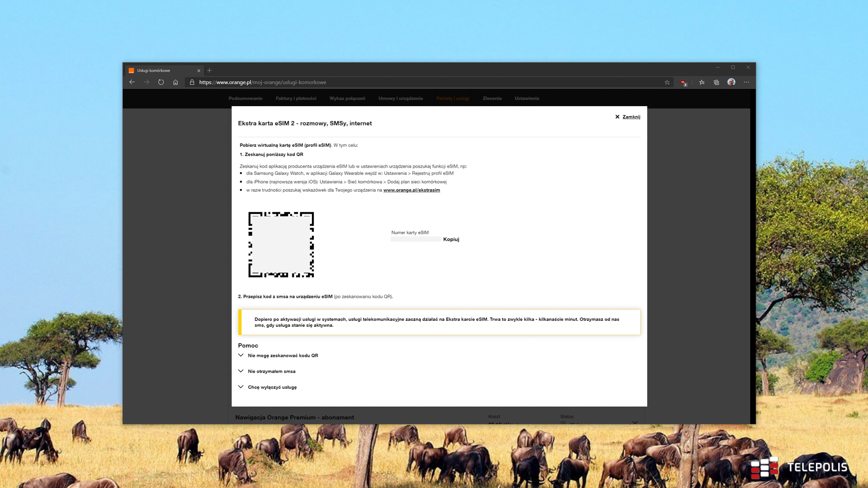Click the user profile avatar
The width and height of the screenshot is (868, 488).
pos(731,82)
